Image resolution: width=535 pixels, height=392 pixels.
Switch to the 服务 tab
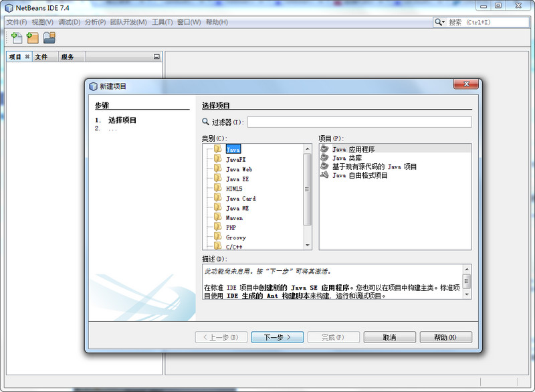click(68, 57)
